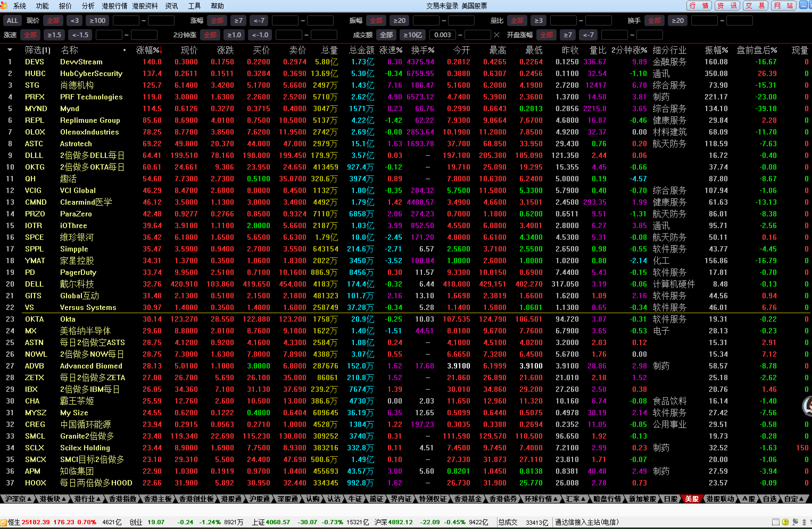Click the 量比 minimum value input
812x529 pixels.
(563, 20)
